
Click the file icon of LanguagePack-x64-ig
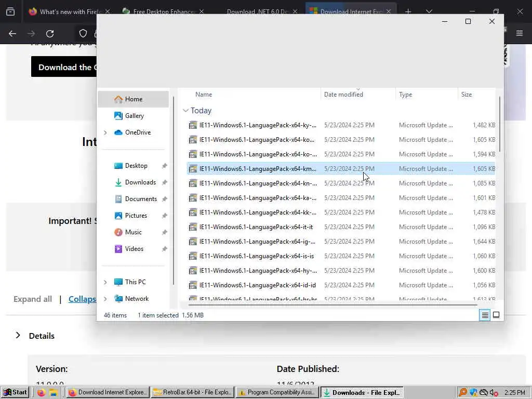[x=193, y=242]
